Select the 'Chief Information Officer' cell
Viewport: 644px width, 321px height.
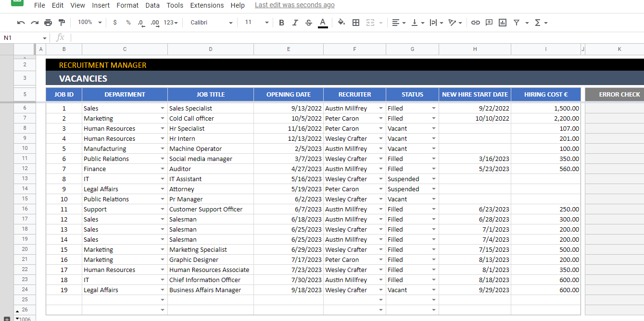pos(211,280)
